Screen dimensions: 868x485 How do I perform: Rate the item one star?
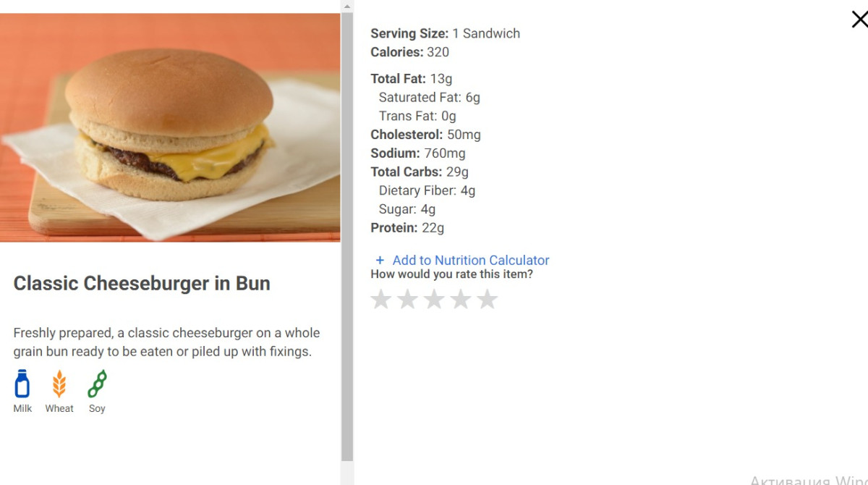point(381,299)
